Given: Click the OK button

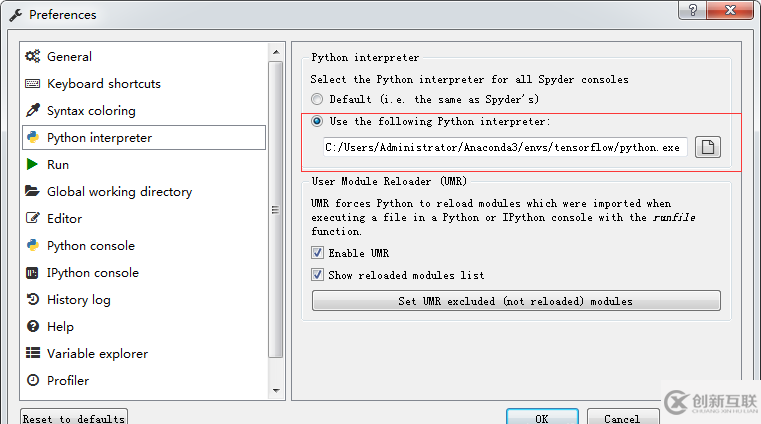Looking at the screenshot, I should coord(542,417).
